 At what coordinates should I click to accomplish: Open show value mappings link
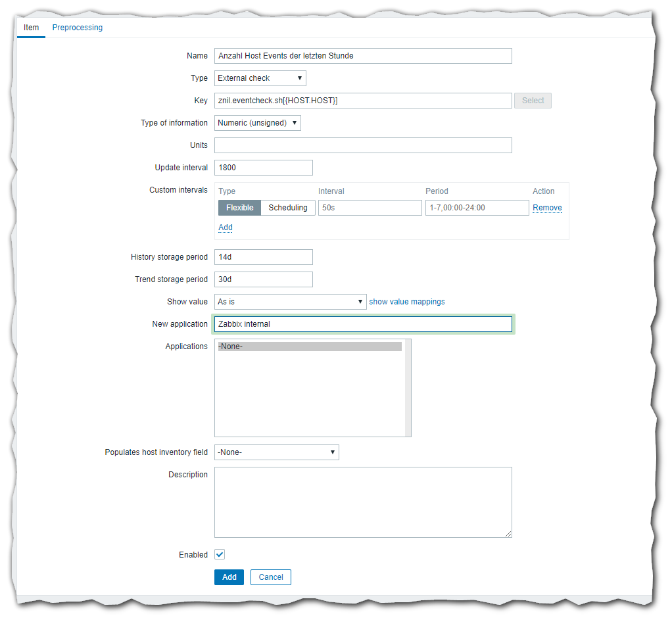pyautogui.click(x=406, y=302)
